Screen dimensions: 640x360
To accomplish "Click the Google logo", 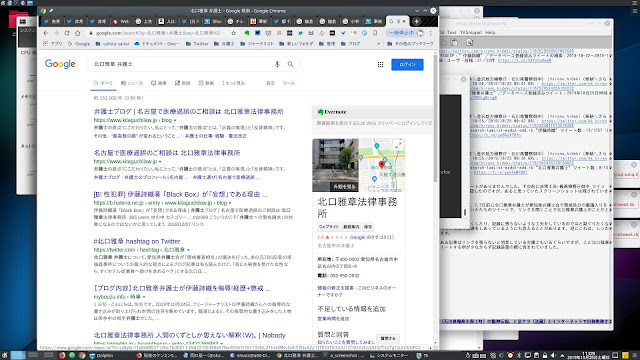I will tap(60, 64).
